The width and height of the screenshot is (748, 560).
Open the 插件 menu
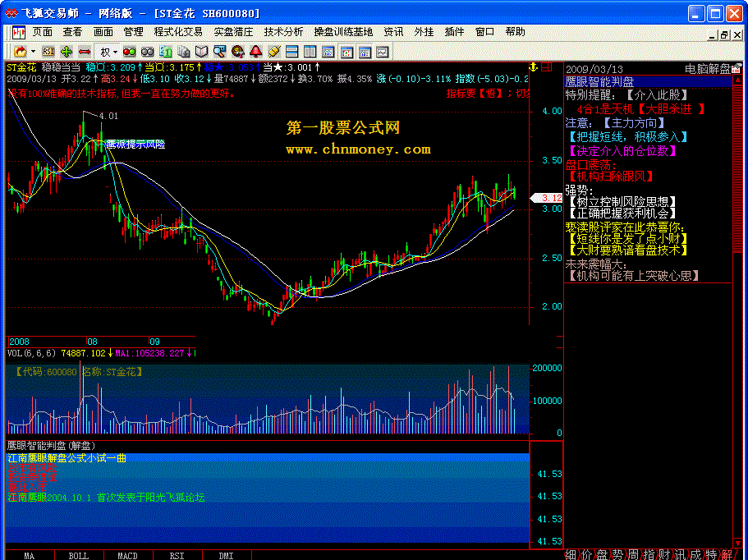pyautogui.click(x=454, y=32)
